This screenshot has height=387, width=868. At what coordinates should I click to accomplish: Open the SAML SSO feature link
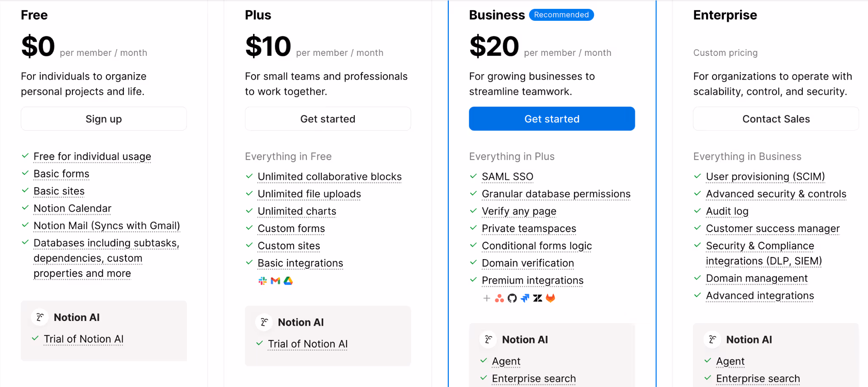pos(507,177)
